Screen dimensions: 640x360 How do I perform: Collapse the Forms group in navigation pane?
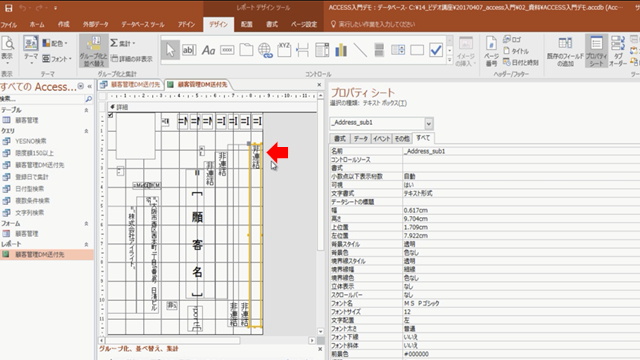(x=86, y=224)
